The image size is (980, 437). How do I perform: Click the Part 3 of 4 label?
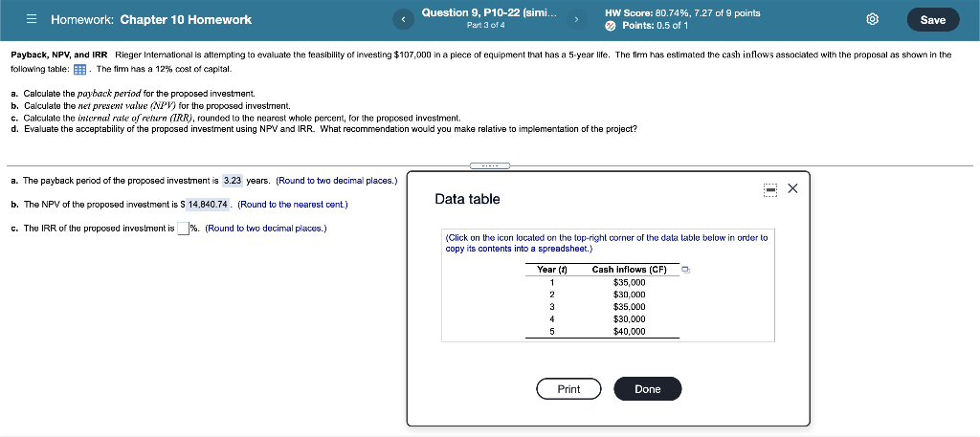(x=486, y=26)
